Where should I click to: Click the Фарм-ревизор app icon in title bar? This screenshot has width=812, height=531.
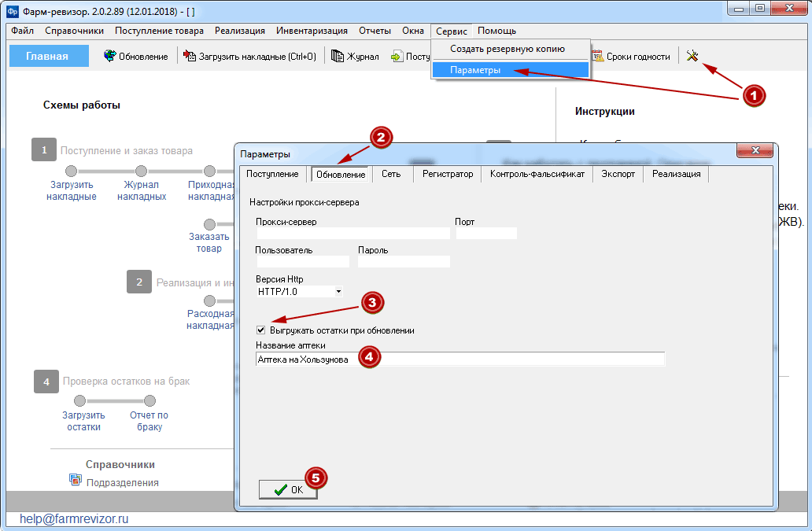[x=13, y=11]
